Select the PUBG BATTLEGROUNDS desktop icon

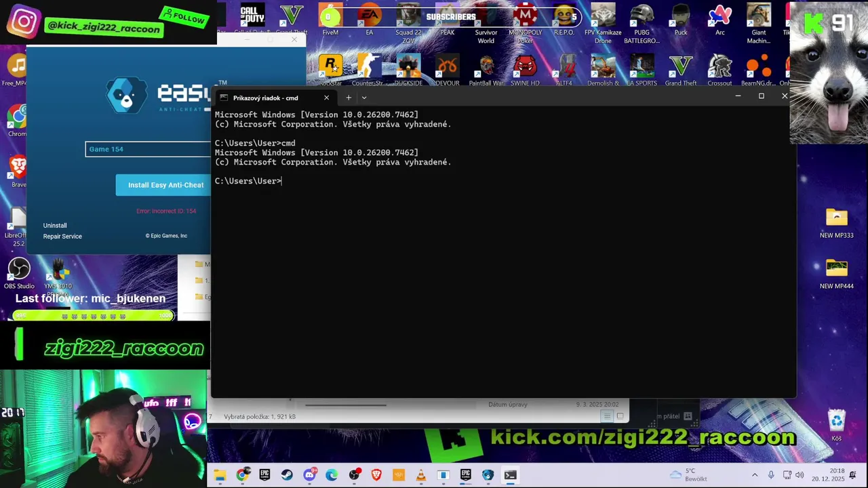pos(642,24)
